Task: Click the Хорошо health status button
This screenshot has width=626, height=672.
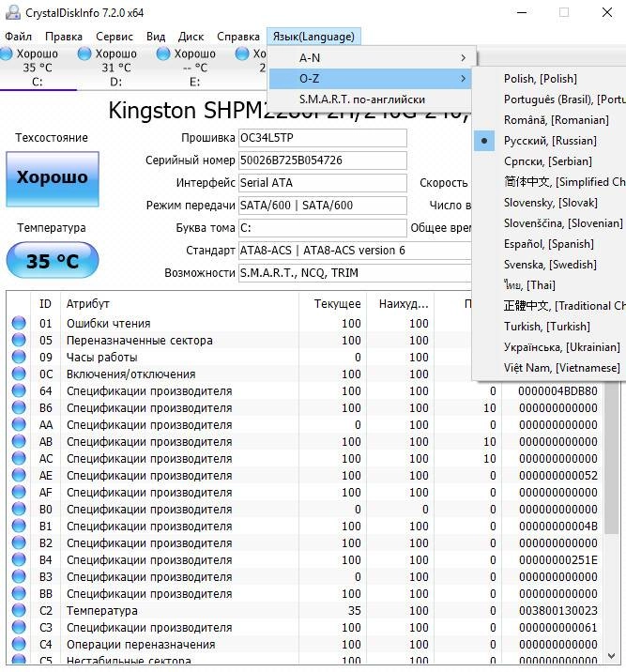Action: pyautogui.click(x=53, y=179)
